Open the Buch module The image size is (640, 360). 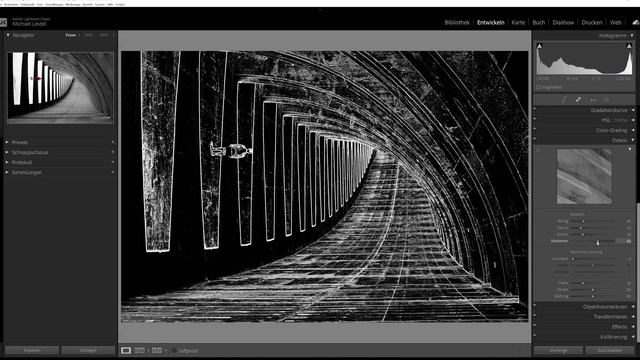click(538, 22)
